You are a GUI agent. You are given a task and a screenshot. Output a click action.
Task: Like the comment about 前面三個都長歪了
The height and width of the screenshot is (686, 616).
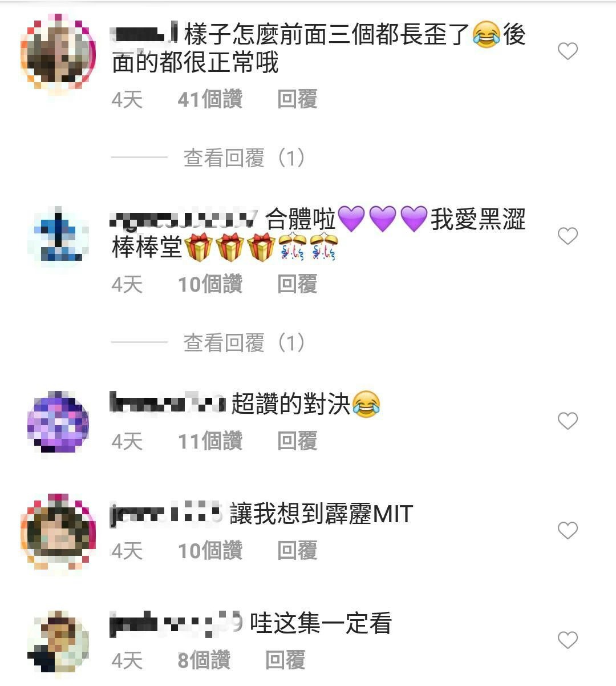(x=568, y=51)
